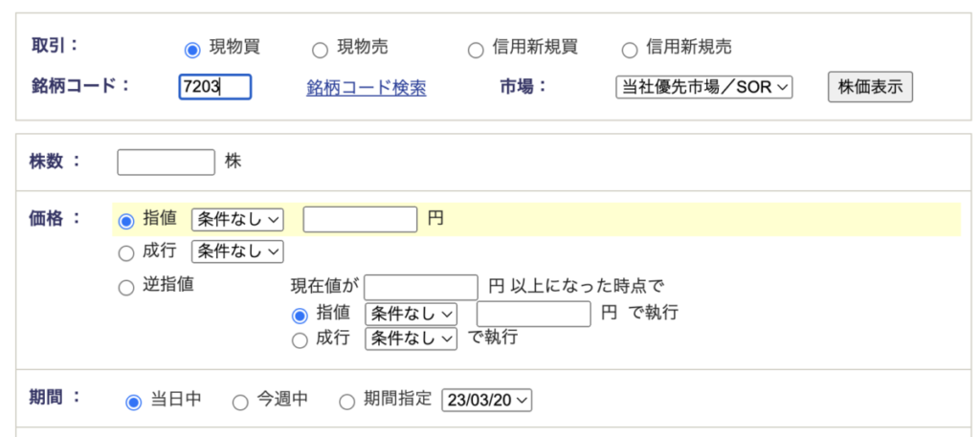Click the 現在値が trigger price input field
The image size is (980, 437).
click(421, 287)
